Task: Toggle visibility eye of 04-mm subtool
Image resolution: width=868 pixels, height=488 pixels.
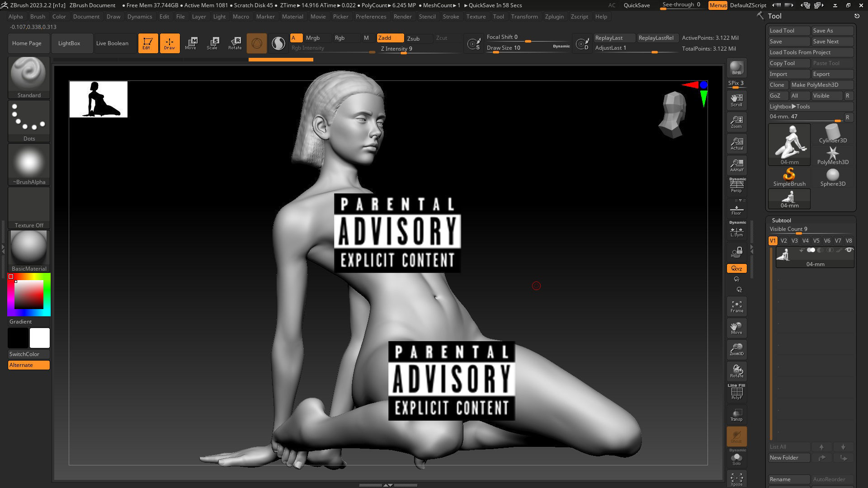Action: (x=849, y=250)
